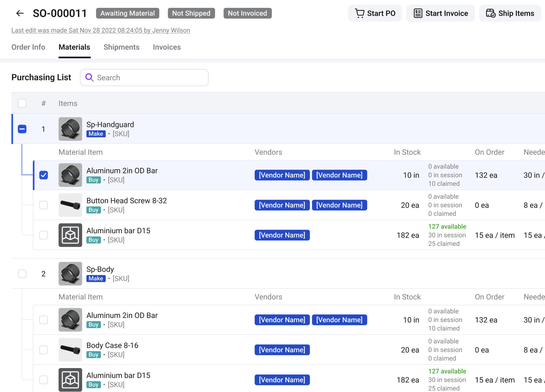This screenshot has height=392, width=545.
Task: Click the Ship Items truck icon
Action: (491, 13)
